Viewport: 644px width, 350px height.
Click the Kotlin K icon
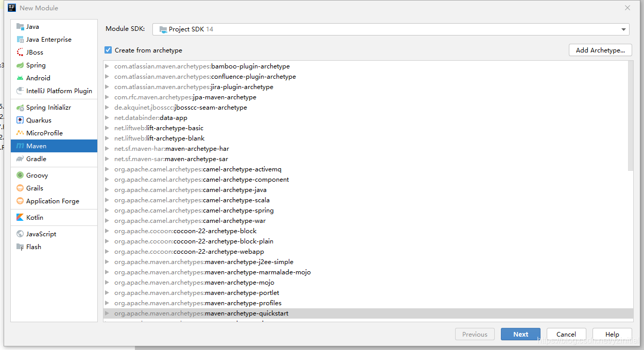tap(20, 218)
